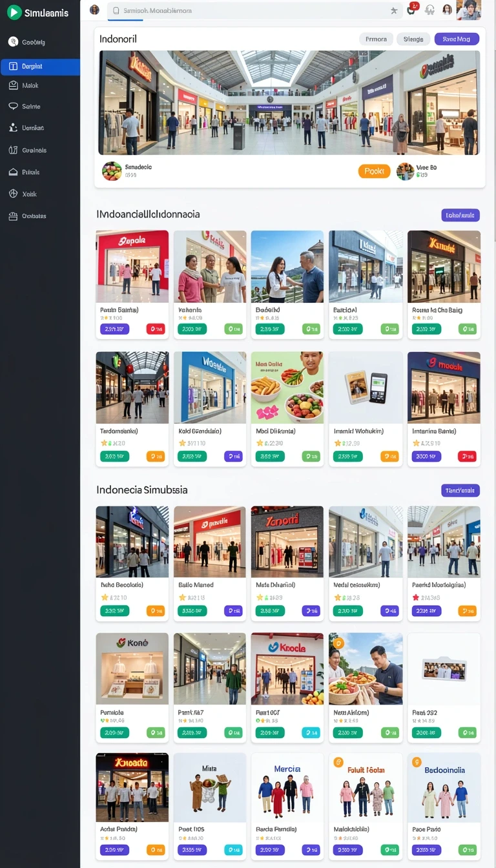
Task: Open the Balio Maned card title
Action: point(196,585)
